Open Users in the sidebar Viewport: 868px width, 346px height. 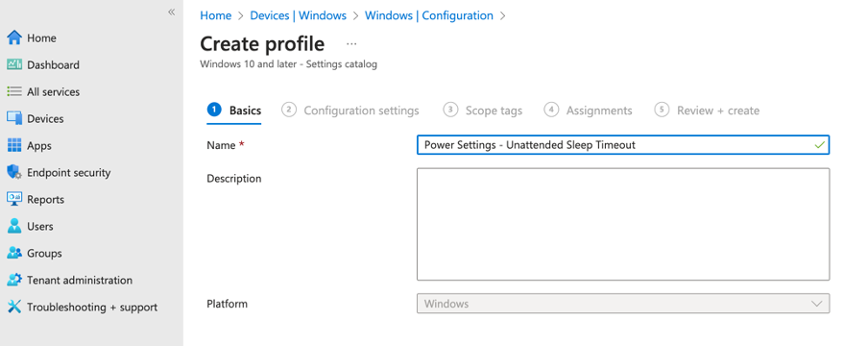pos(40,226)
